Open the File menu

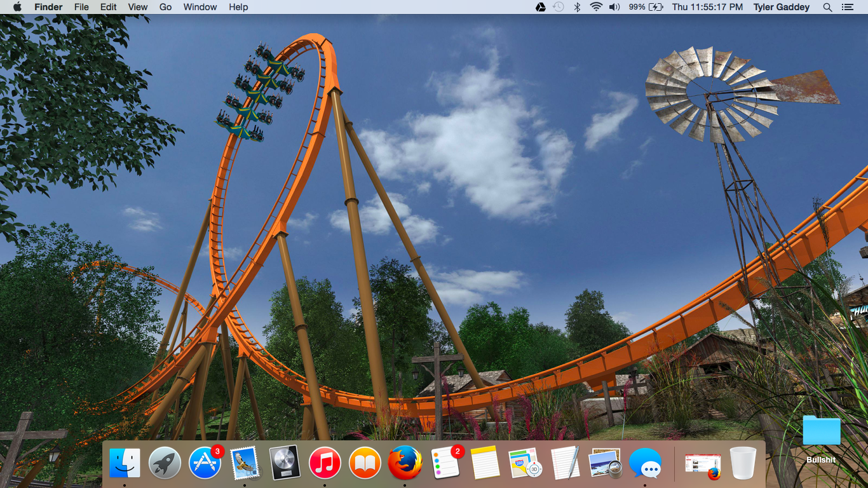pyautogui.click(x=81, y=7)
